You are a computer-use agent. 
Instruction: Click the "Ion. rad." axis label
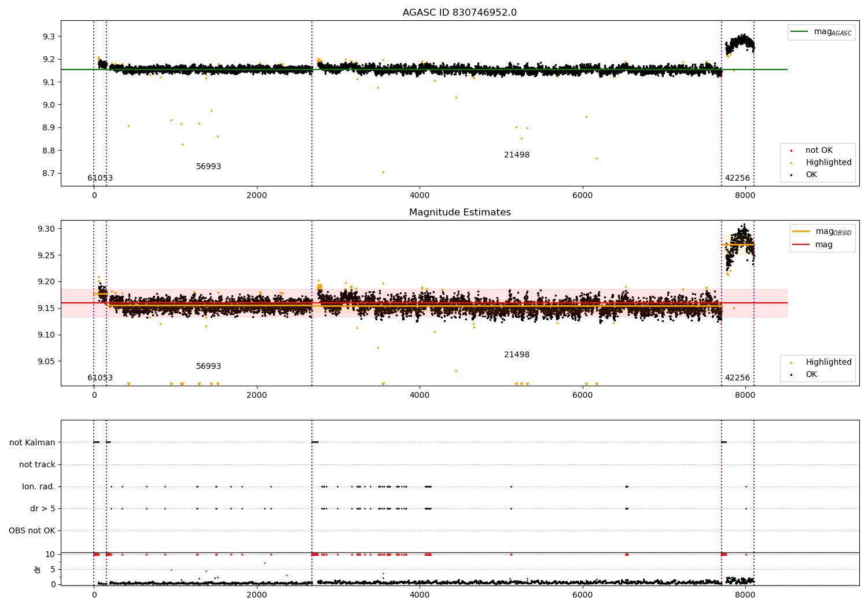[x=39, y=486]
